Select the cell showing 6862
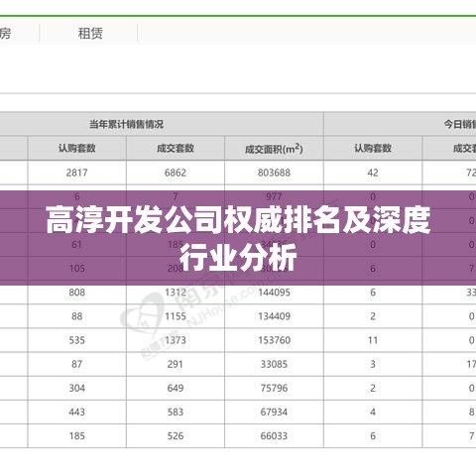 point(176,173)
